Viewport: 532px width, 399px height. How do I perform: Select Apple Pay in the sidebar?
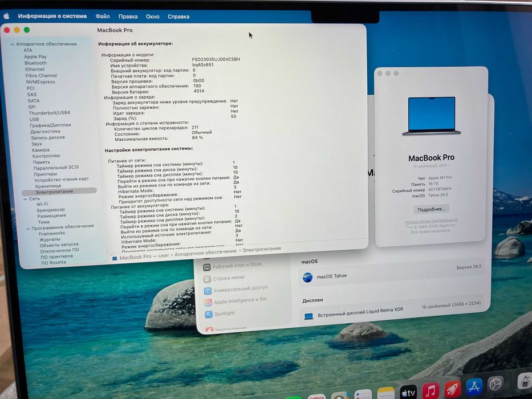point(35,56)
